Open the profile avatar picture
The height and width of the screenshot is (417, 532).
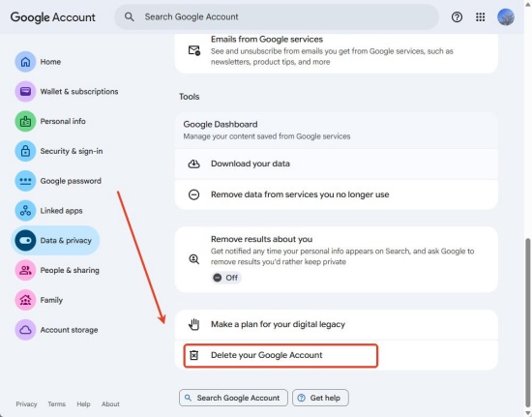tap(506, 17)
